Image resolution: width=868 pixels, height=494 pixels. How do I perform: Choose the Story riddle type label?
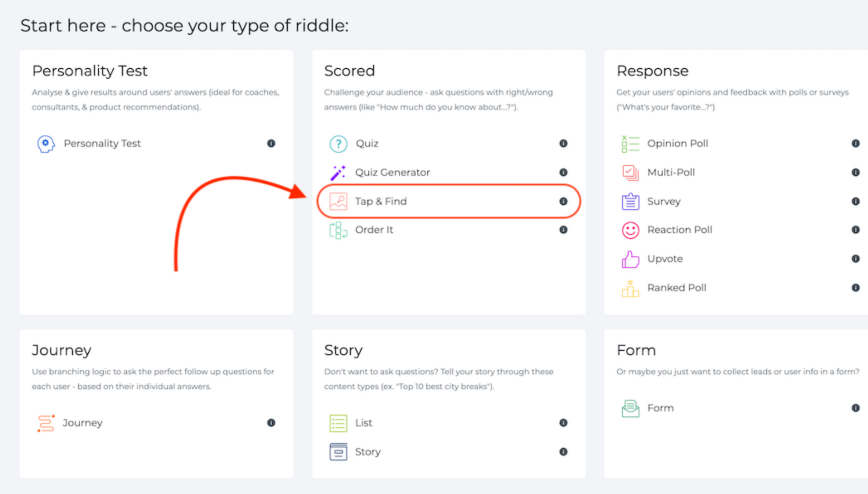[368, 452]
